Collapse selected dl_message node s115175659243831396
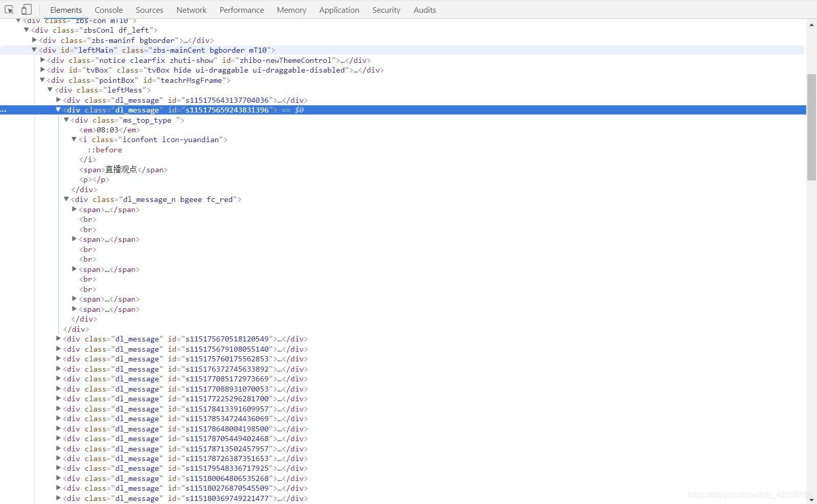Screen dimensions: 817x504 58,110
